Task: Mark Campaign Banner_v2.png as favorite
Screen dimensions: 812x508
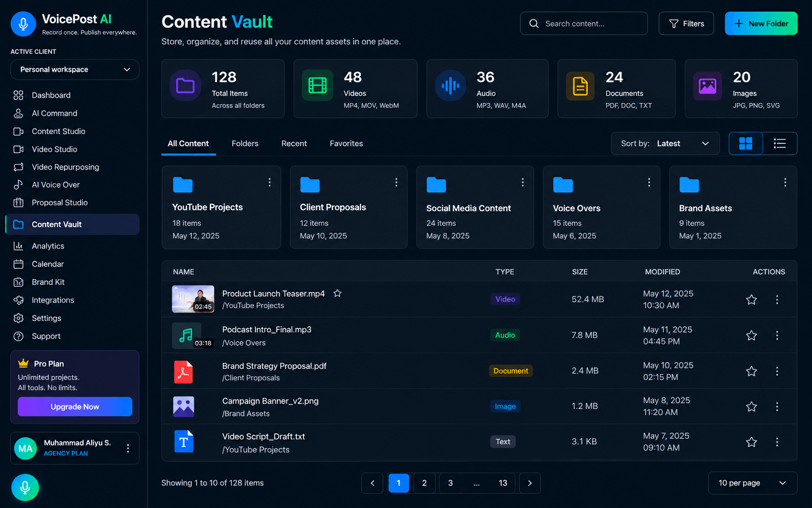Action: click(752, 407)
